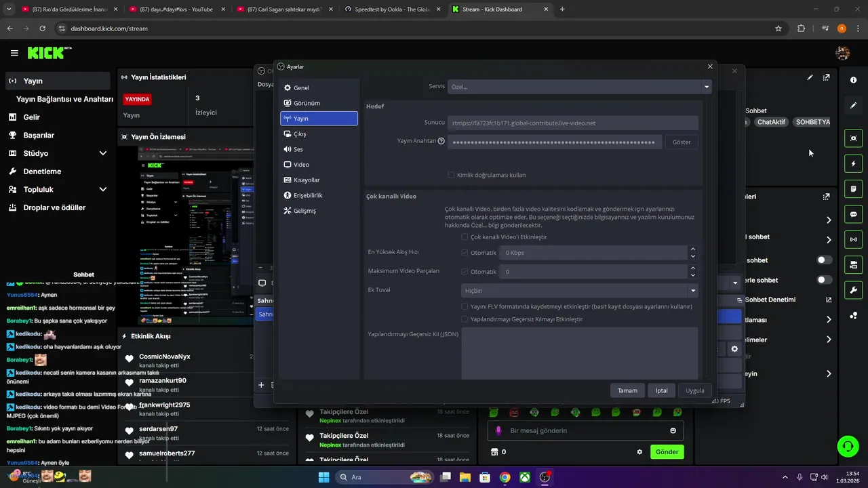This screenshot has height=488, width=868.
Task: Click the camera panel icon in right rail
Action: click(x=853, y=264)
